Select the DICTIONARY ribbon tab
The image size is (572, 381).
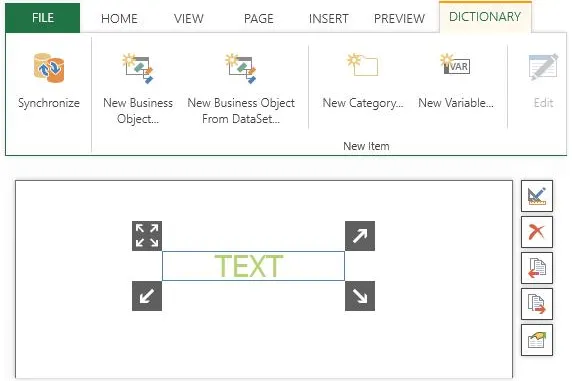tap(485, 17)
